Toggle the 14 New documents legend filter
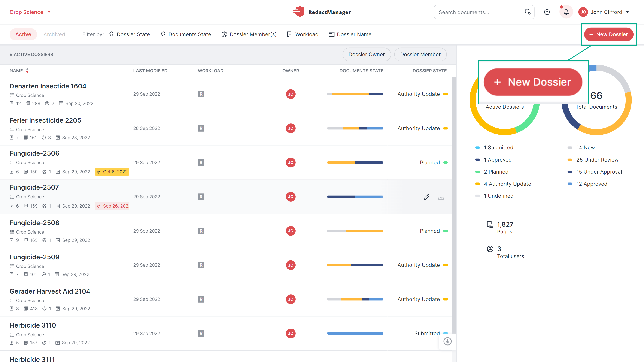 [581, 148]
